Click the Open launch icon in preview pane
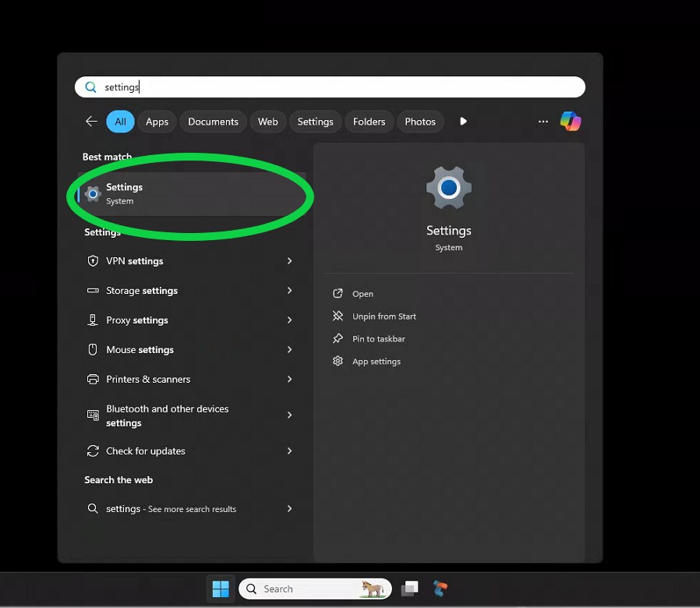700x608 pixels. coord(338,293)
